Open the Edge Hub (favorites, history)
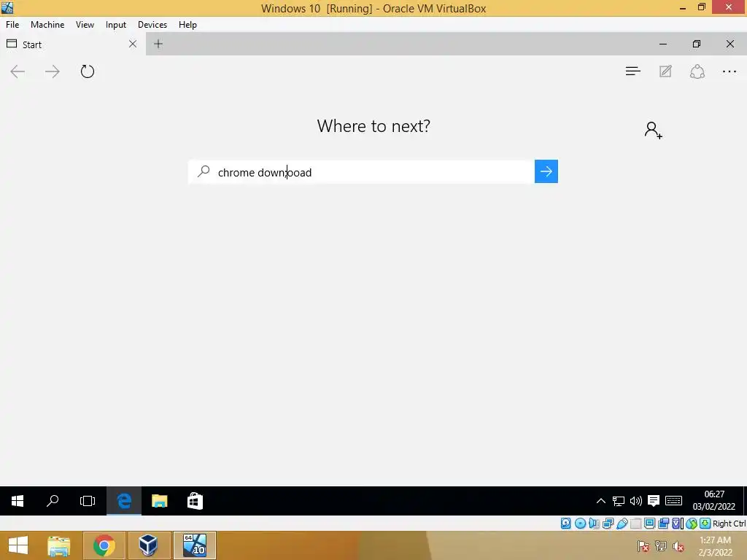Image resolution: width=747 pixels, height=560 pixels. 632,71
